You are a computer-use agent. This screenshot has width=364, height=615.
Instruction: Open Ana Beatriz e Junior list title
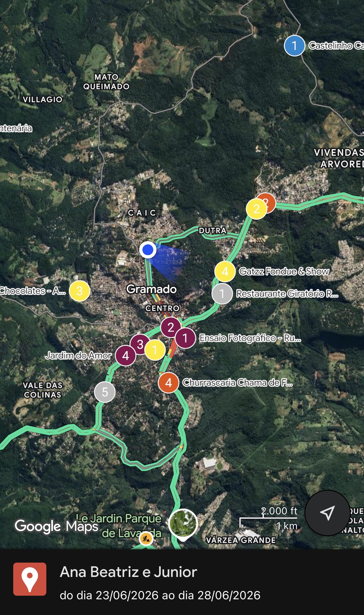pos(129,572)
